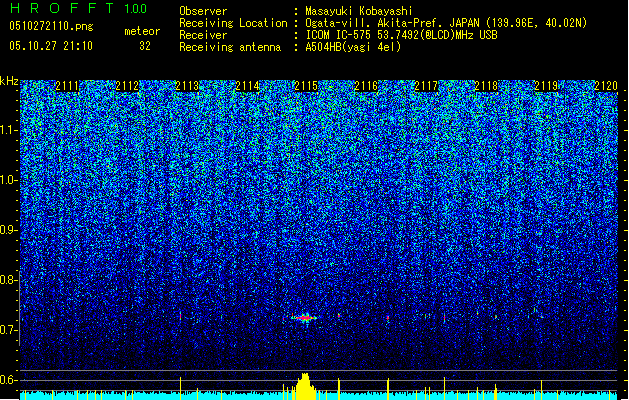This screenshot has height=400, width=629.
Task: Click time marker 2112
Action: tap(127, 86)
